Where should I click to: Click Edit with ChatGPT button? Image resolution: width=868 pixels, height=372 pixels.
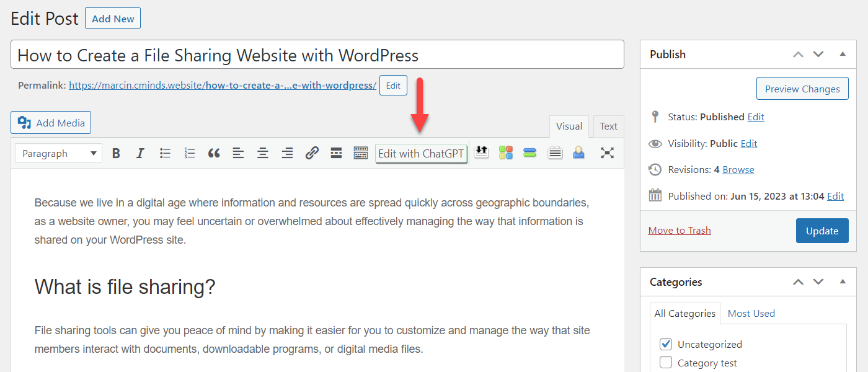pyautogui.click(x=421, y=154)
